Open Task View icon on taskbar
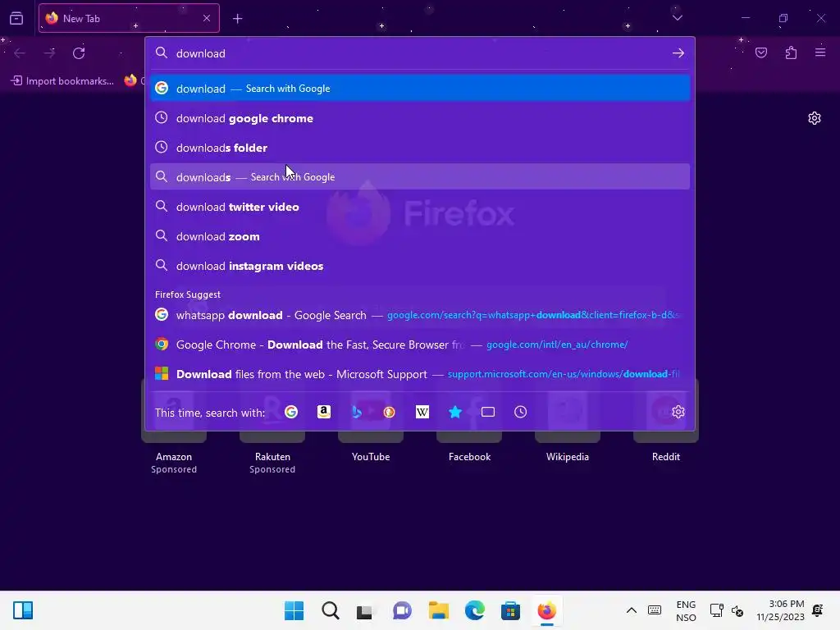This screenshot has height=630, width=840. click(x=365, y=610)
